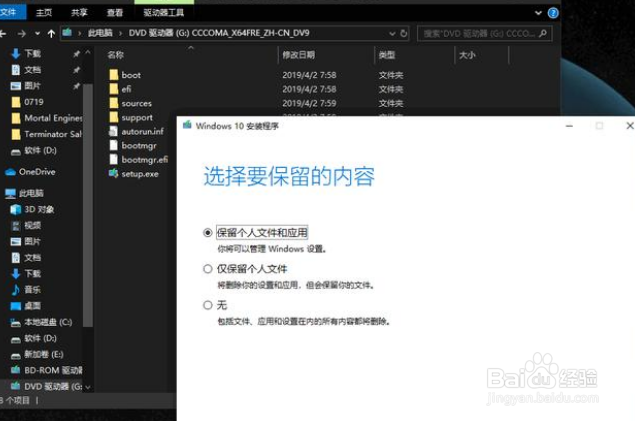This screenshot has height=421, width=635.
Task: Select the bootmgr.efi file
Action: point(145,160)
